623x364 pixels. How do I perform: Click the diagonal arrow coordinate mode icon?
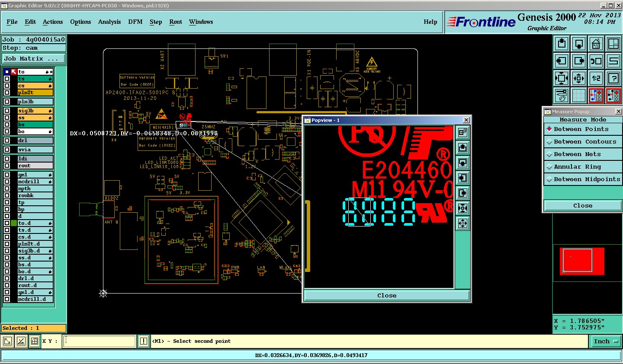tap(7, 342)
